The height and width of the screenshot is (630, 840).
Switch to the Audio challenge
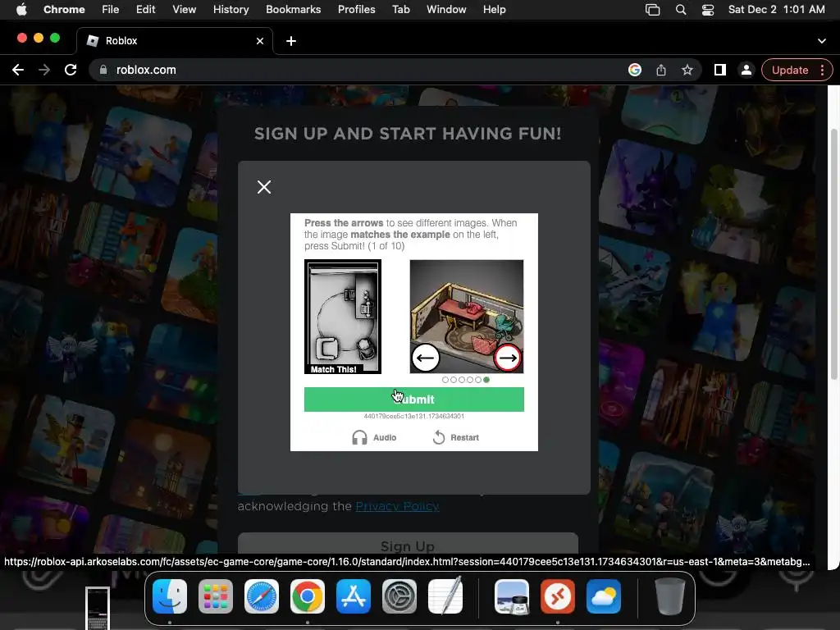click(374, 438)
